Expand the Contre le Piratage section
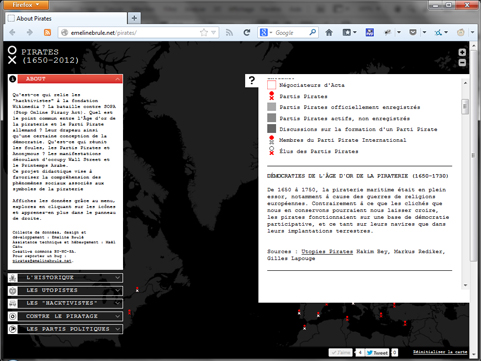This screenshot has width=481, height=361. point(70,316)
